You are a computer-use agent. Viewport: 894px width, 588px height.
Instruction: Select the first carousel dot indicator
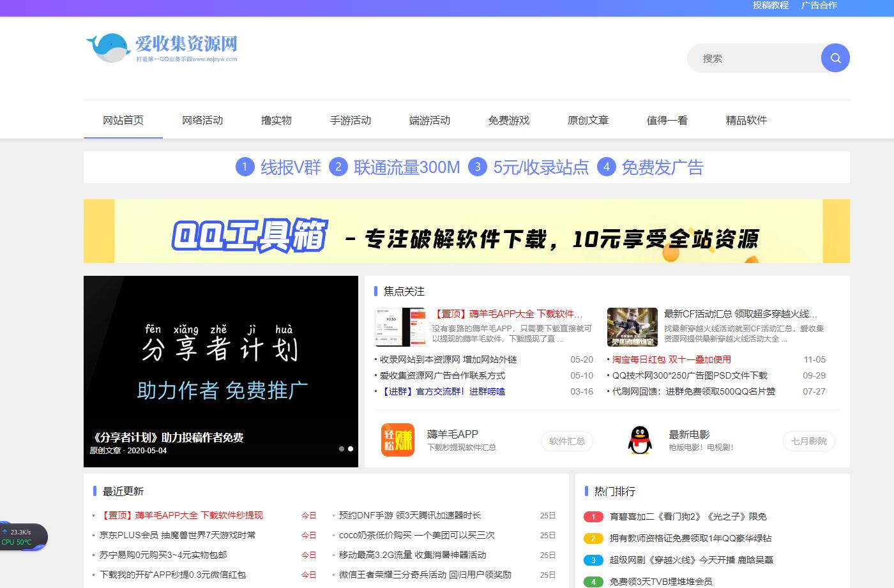342,449
